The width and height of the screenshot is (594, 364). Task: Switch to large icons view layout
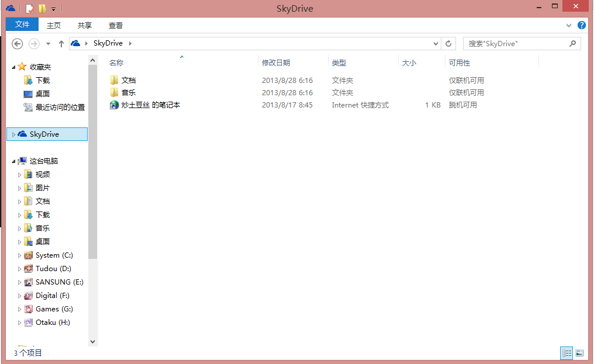click(579, 353)
